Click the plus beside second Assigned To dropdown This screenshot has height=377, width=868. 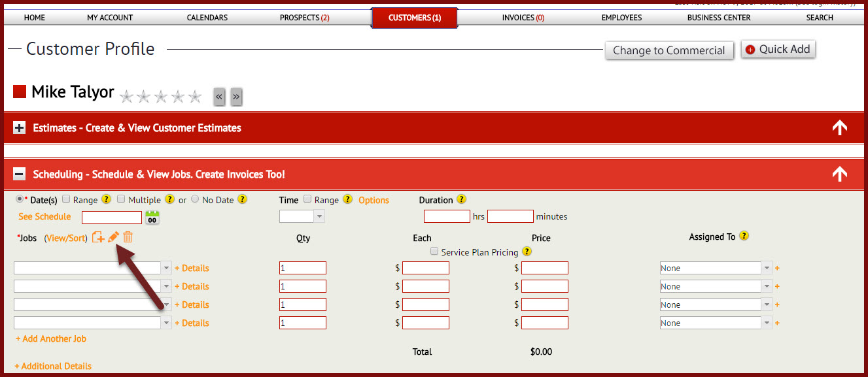[778, 287]
